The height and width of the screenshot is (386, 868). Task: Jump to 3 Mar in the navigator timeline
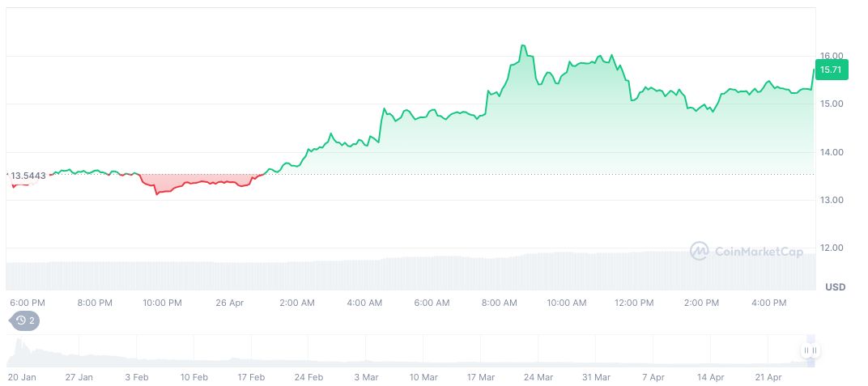click(x=367, y=377)
